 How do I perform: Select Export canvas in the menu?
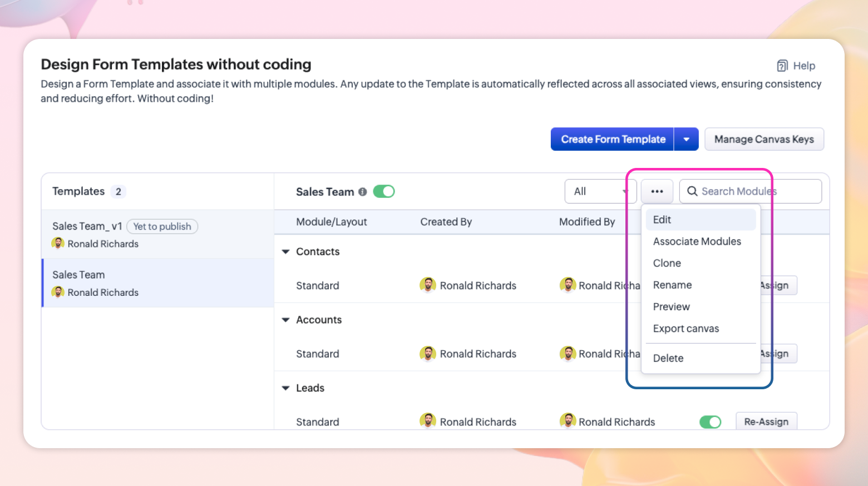pyautogui.click(x=701, y=329)
